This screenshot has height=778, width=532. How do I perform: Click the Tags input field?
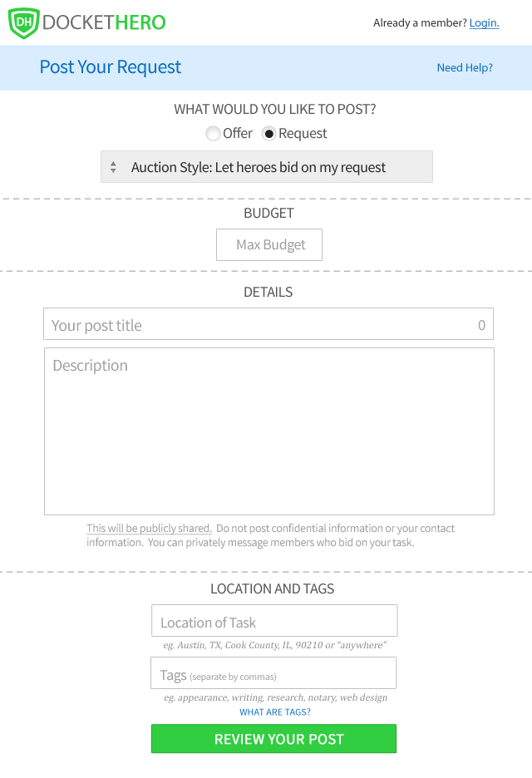(x=273, y=672)
